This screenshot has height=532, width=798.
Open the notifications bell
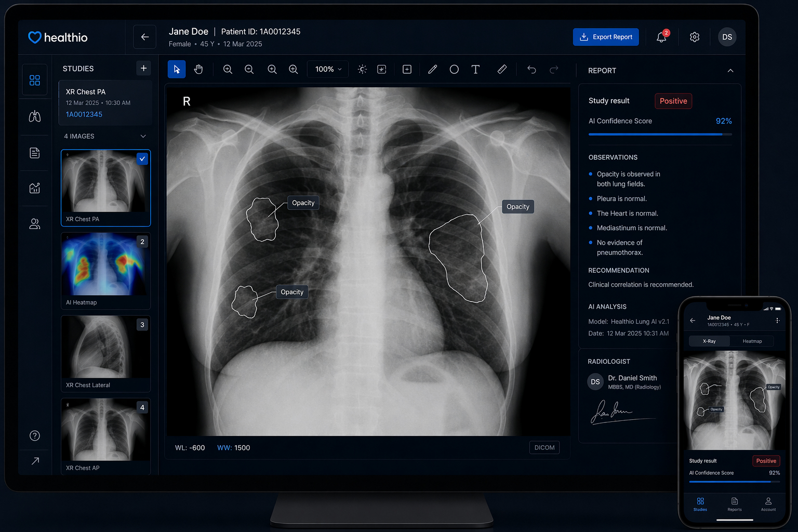(661, 37)
